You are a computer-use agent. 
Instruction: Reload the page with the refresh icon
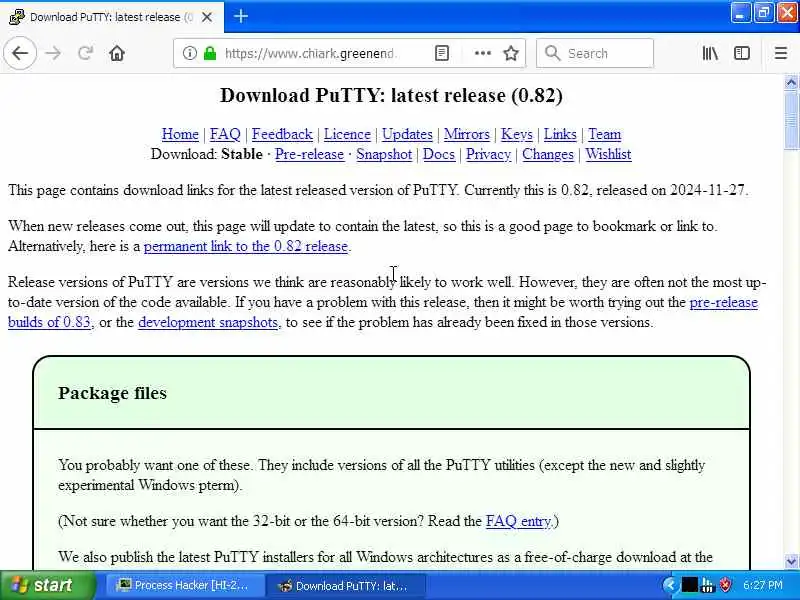pos(85,53)
